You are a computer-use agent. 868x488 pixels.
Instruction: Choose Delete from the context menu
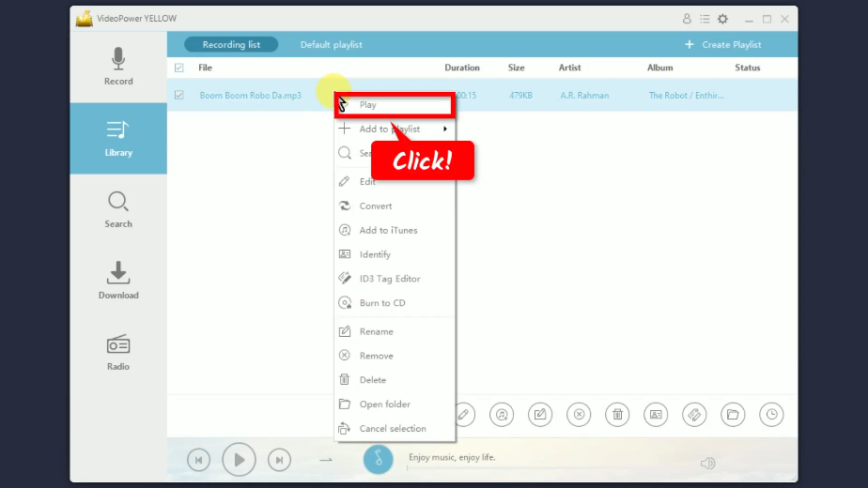395,380
